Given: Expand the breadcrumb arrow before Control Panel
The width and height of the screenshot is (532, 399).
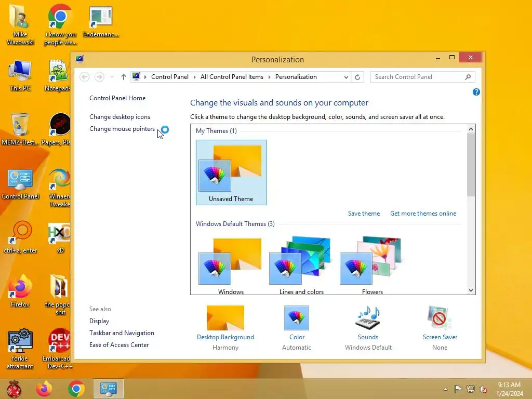Looking at the screenshot, I should tap(145, 77).
